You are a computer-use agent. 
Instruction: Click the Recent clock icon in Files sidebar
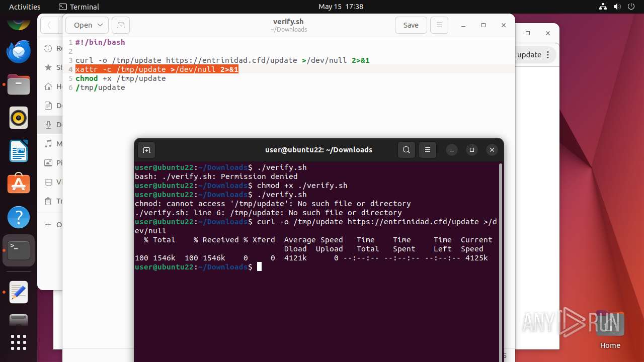coord(48,48)
